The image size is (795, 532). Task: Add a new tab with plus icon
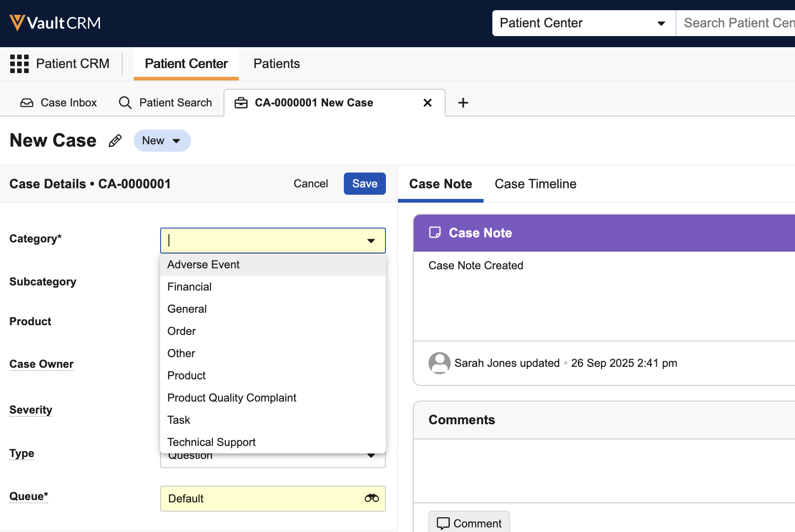tap(463, 103)
